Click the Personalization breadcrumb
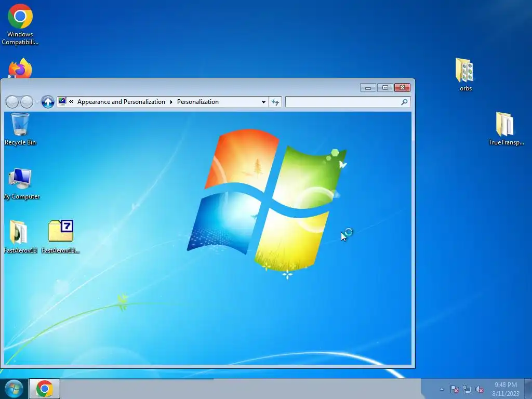532x399 pixels. click(198, 102)
